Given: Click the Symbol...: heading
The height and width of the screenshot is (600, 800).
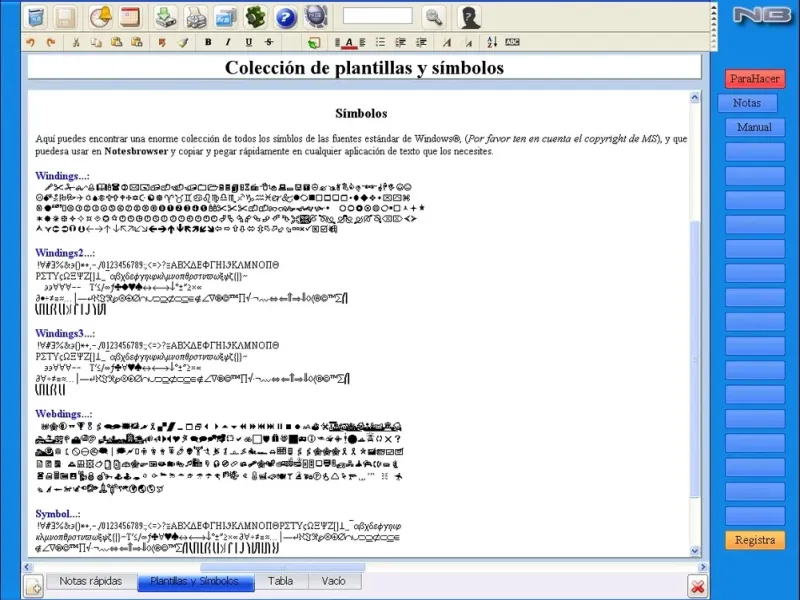Looking at the screenshot, I should (58, 514).
